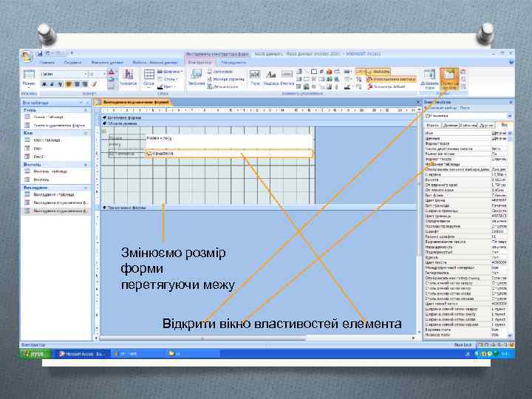Switch to the Упорядочить ribbon tab
Image resolution: width=532 pixels, height=399 pixels.
[x=233, y=63]
